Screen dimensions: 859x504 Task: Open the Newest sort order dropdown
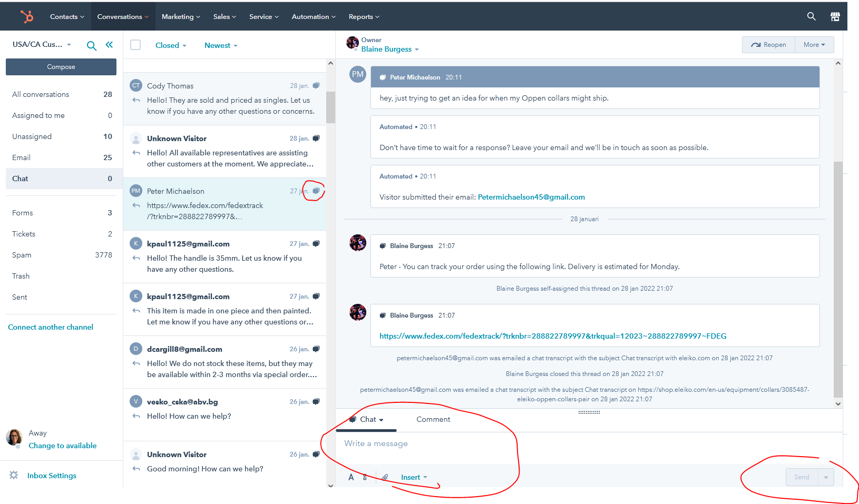(x=221, y=45)
